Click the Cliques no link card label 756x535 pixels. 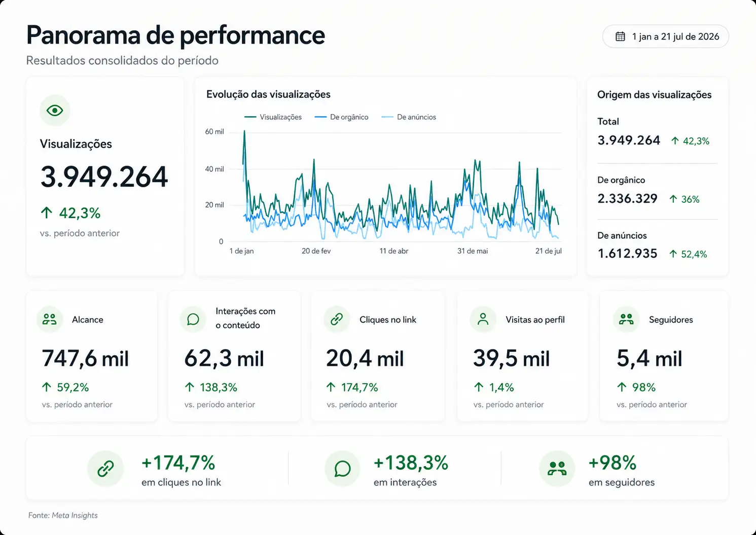388,319
